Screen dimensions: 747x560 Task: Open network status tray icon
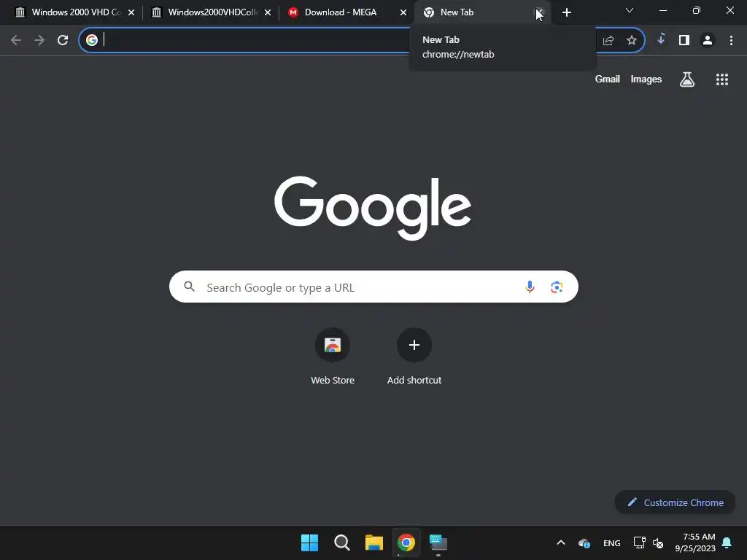tap(639, 542)
